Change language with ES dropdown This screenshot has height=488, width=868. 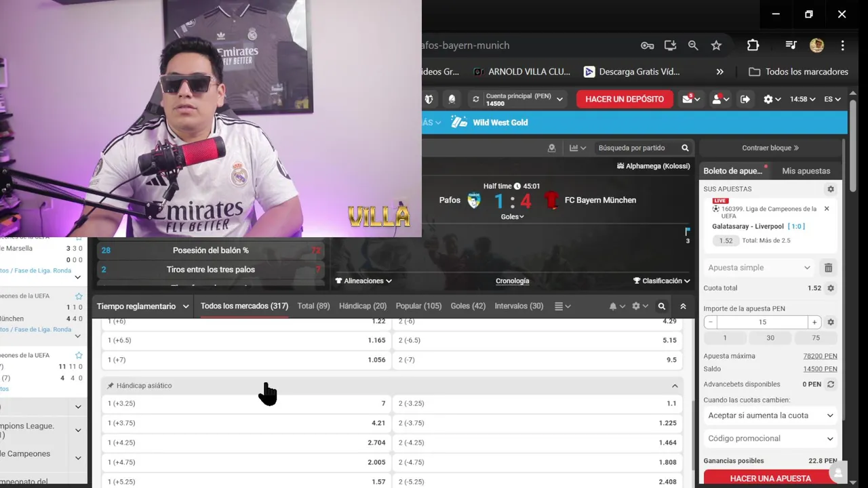coord(833,99)
